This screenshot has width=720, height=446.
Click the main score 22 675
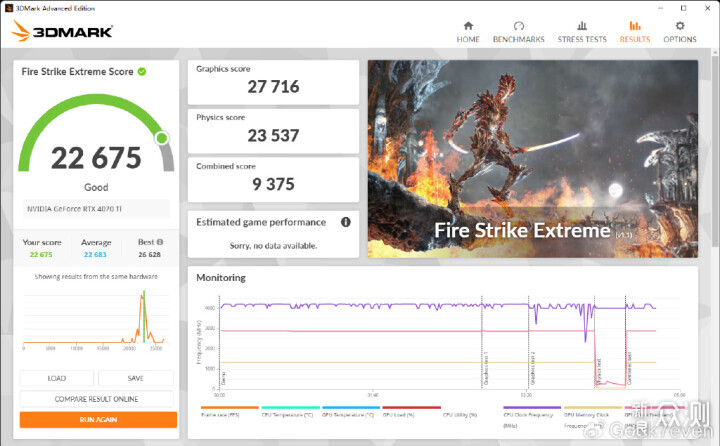[x=96, y=158]
